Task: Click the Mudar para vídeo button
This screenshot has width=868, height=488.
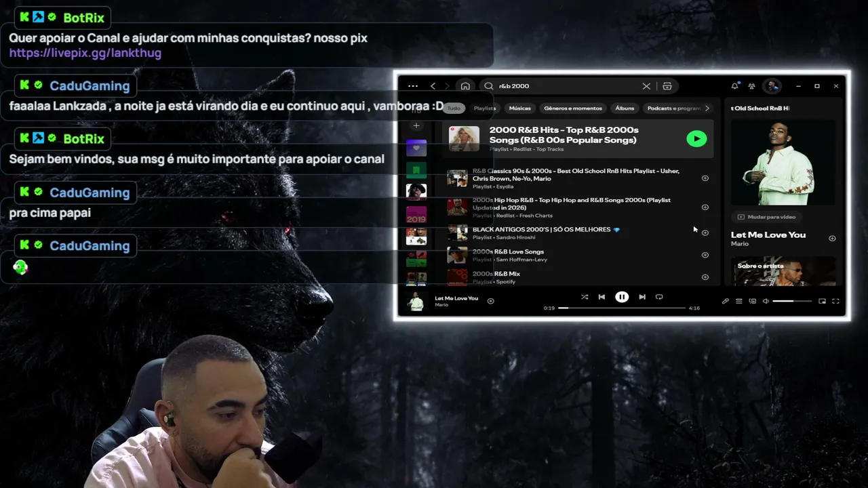Action: [x=766, y=217]
